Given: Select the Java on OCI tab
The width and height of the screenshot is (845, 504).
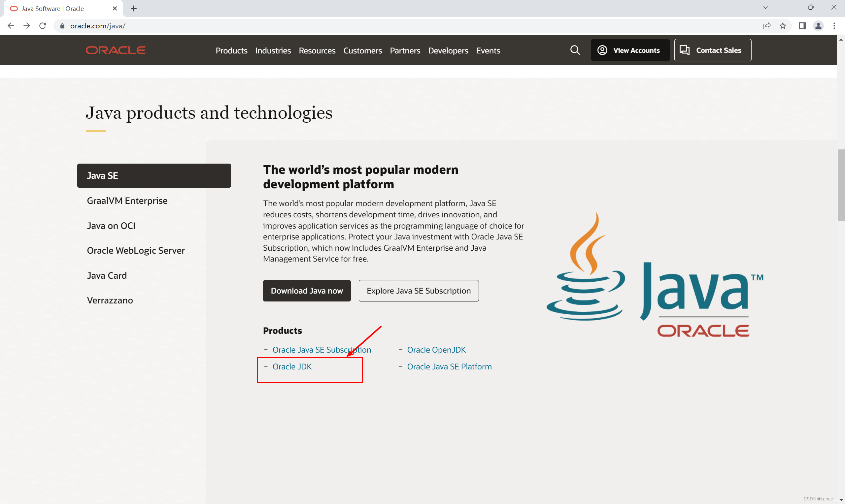Looking at the screenshot, I should [111, 226].
